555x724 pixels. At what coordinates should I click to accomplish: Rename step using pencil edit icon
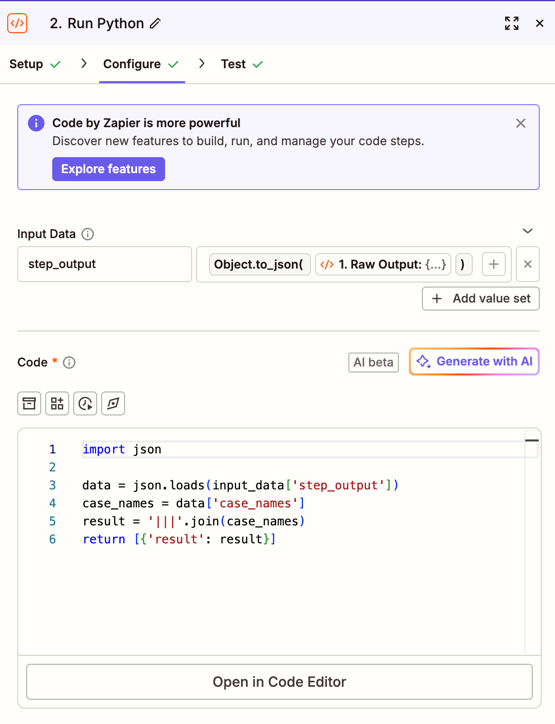(x=156, y=23)
